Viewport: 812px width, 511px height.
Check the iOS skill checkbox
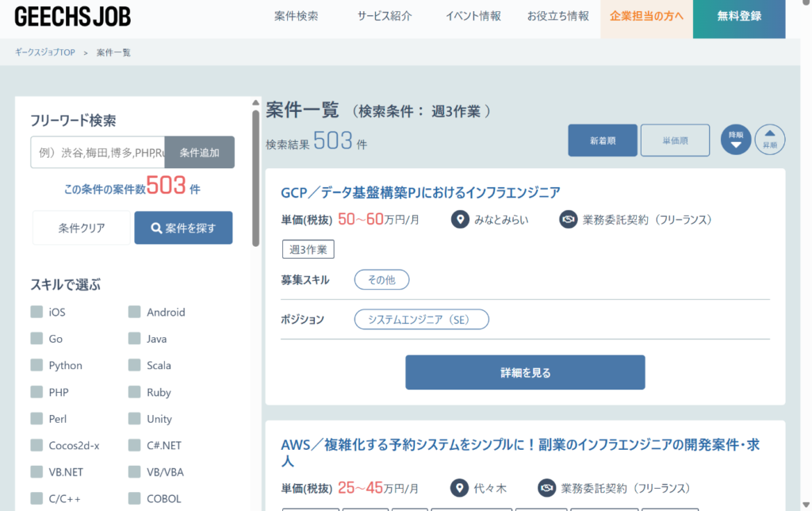coord(36,312)
